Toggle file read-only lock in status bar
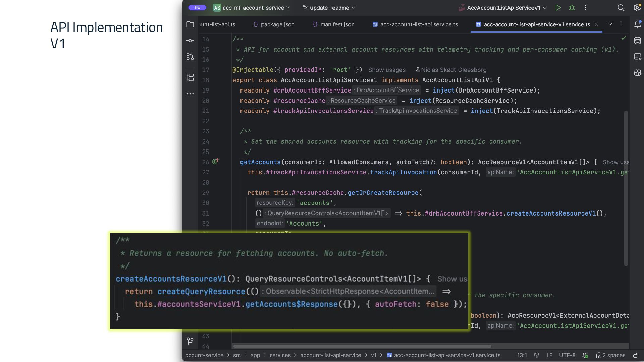The height and width of the screenshot is (362, 644). [635, 355]
